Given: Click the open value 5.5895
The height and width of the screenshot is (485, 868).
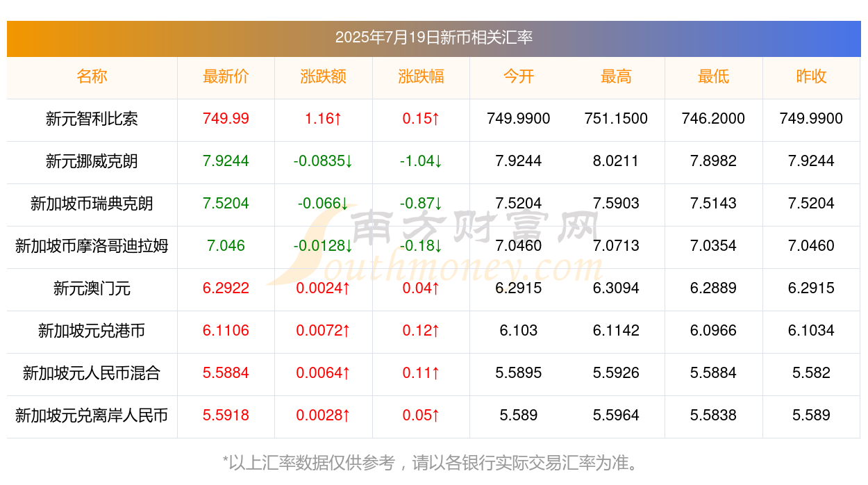Looking at the screenshot, I should click(x=519, y=373).
